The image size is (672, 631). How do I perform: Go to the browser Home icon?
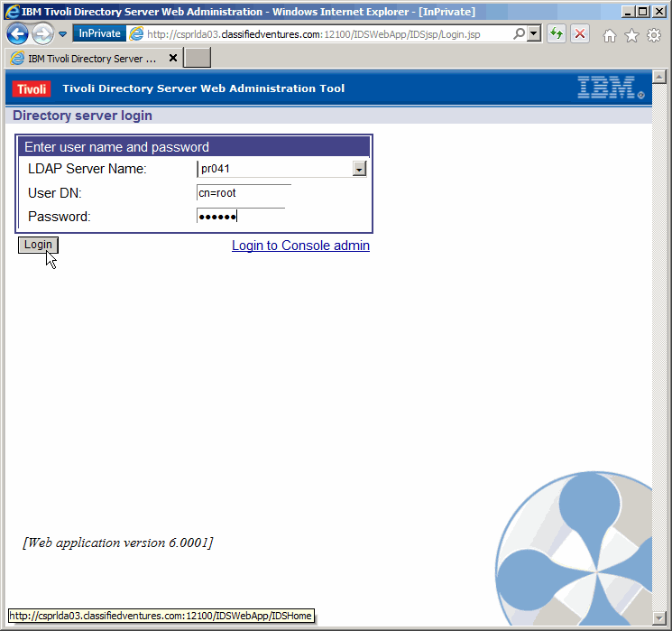610,35
